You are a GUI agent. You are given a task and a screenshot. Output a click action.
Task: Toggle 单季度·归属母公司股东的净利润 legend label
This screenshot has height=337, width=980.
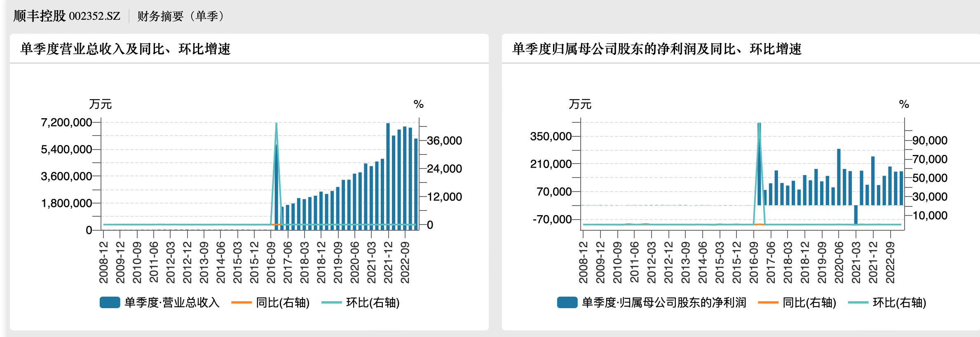(663, 302)
